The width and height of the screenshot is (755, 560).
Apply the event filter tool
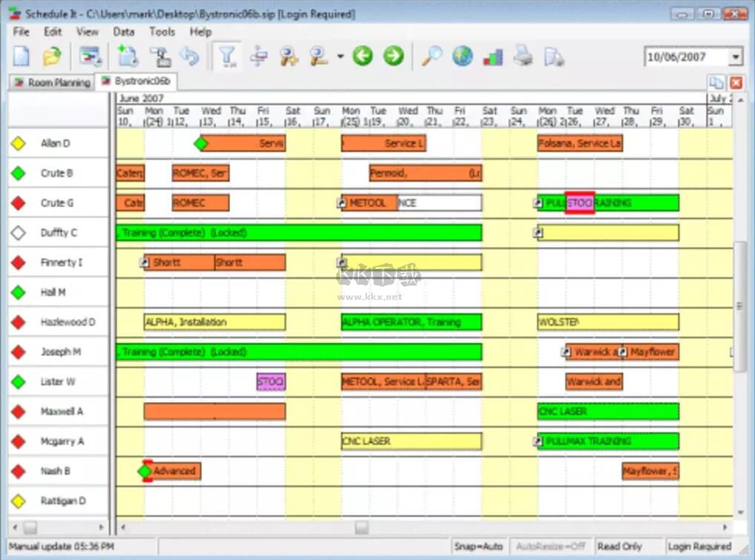(228, 56)
